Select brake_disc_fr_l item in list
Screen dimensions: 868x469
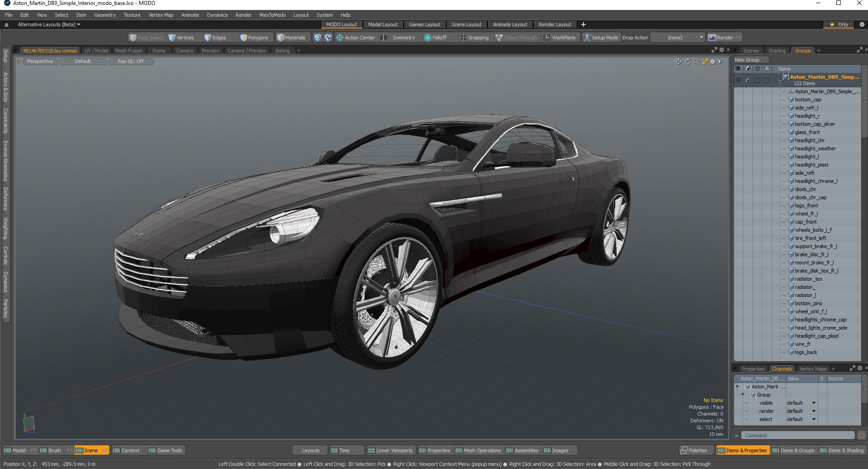coord(811,254)
